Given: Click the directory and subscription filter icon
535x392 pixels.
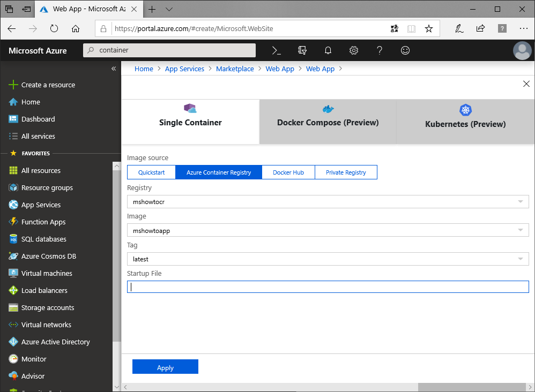Looking at the screenshot, I should (302, 50).
